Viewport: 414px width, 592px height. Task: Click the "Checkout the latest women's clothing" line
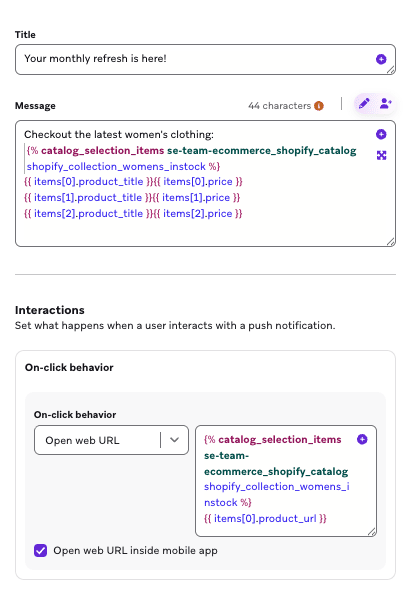pyautogui.click(x=119, y=134)
